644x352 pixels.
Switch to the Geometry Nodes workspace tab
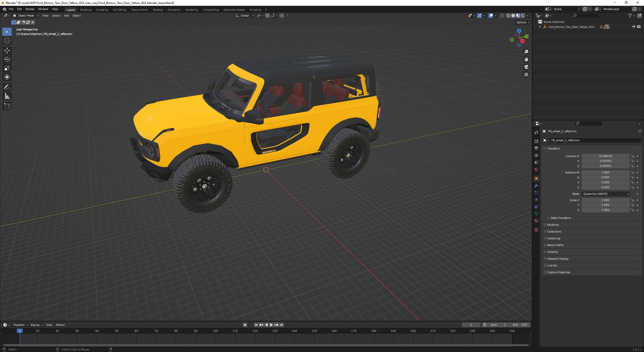(234, 10)
